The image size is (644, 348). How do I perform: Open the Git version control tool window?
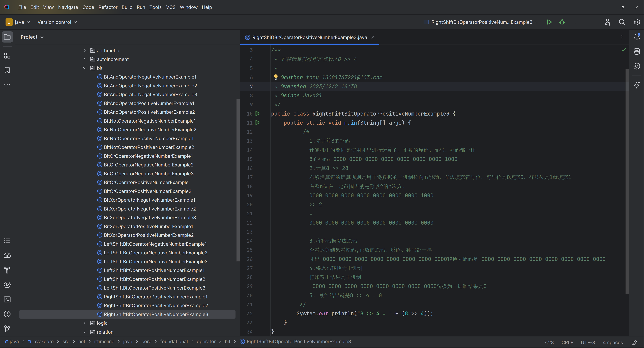tap(7, 329)
